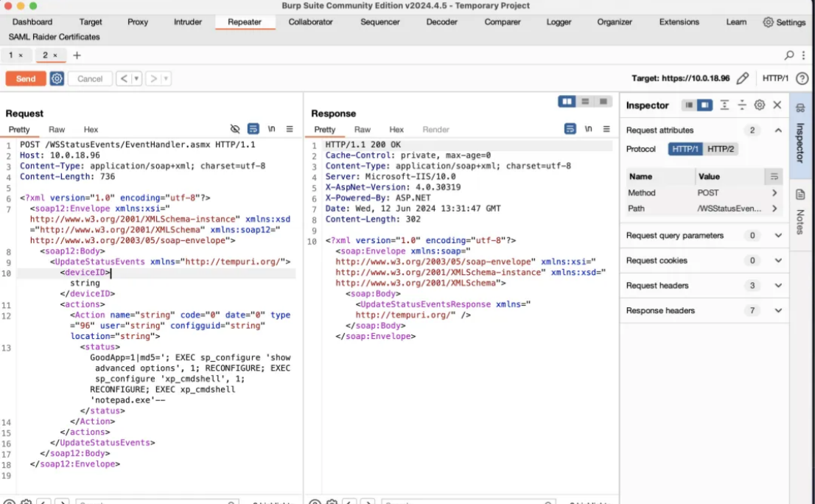Toggle response show newline characters \n
Viewport: 815px width, 504px height.
588,129
